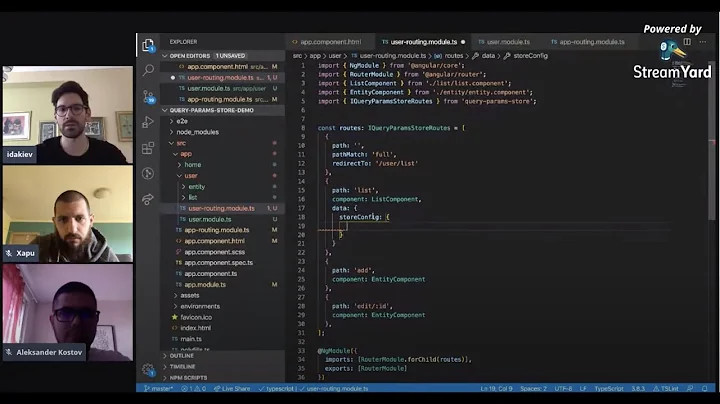Viewport: 720px width, 404px height.
Task: Expand the Outline section
Action: pos(223,356)
